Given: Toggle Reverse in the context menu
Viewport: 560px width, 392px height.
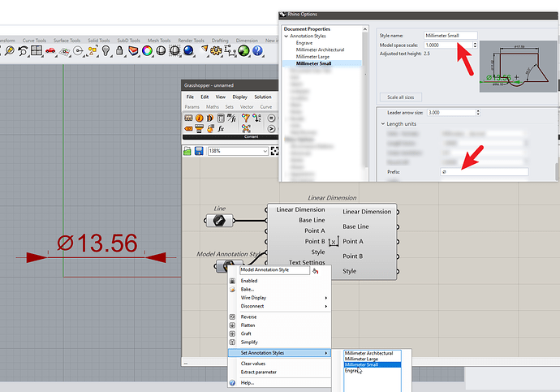Looking at the screenshot, I should pos(248,317).
